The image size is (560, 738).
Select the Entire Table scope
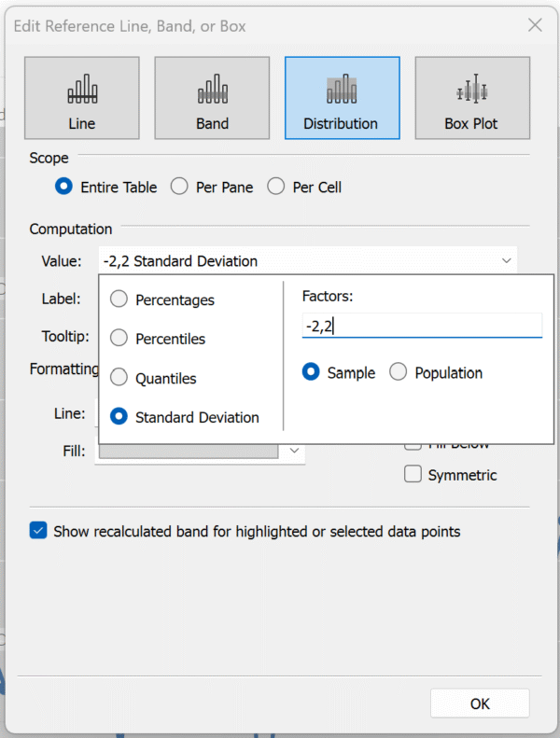click(64, 187)
